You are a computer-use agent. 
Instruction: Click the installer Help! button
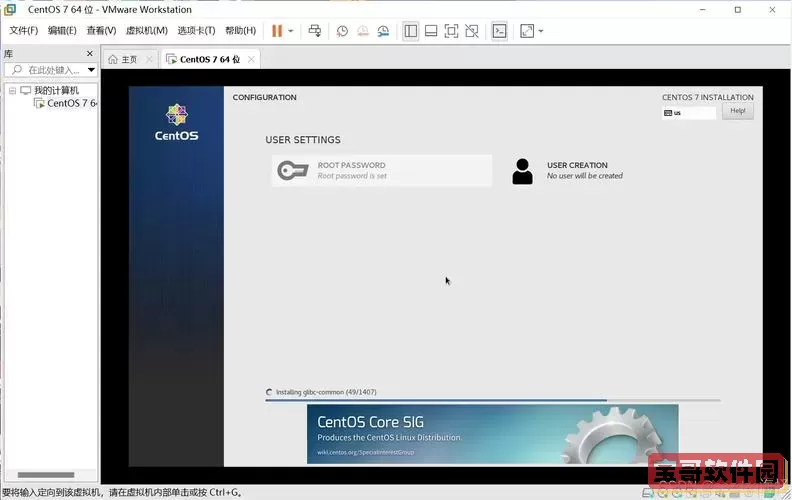pos(737,111)
